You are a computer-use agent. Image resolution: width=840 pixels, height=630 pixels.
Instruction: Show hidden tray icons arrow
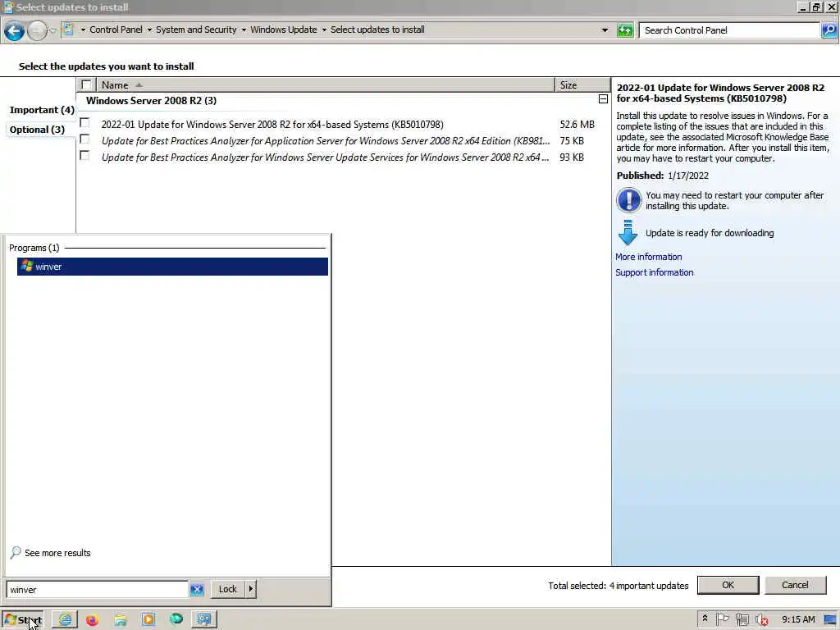[705, 619]
